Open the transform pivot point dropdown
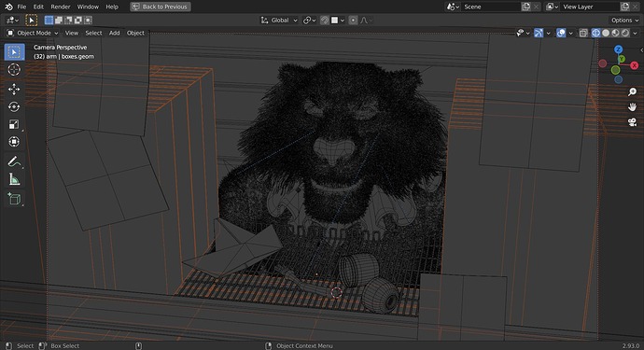Viewport: 644px width, 350px height. [x=309, y=21]
